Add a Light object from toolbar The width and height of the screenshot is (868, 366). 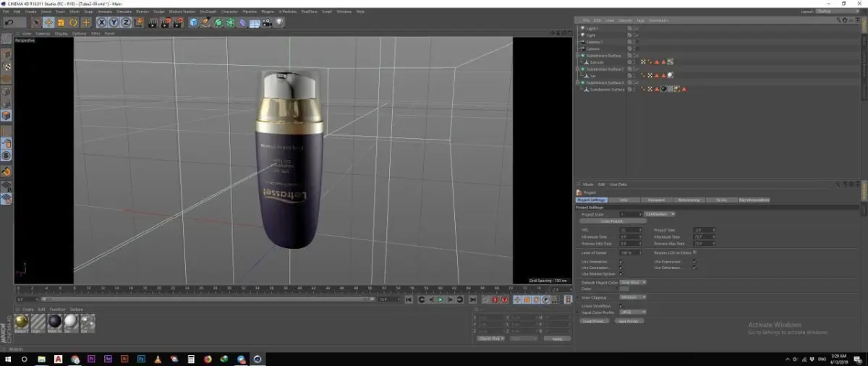pos(278,22)
